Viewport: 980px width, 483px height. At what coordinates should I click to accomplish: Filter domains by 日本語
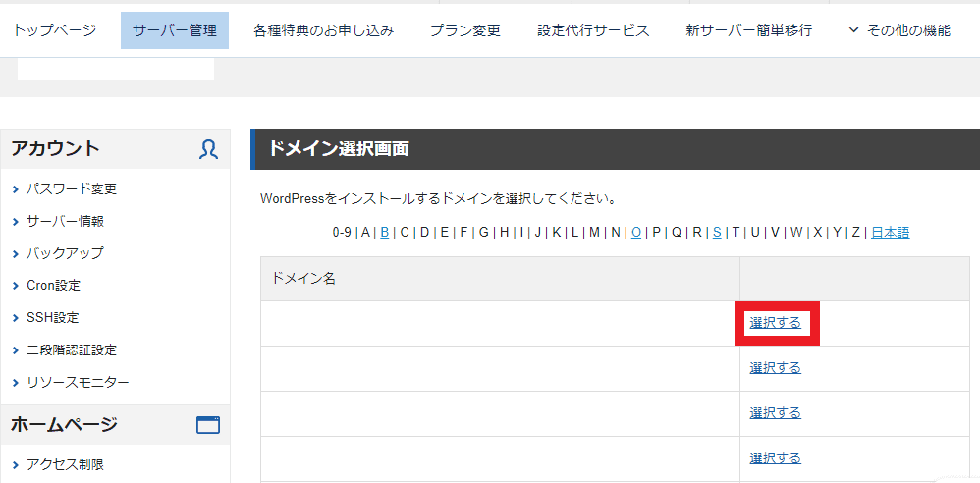tap(891, 233)
